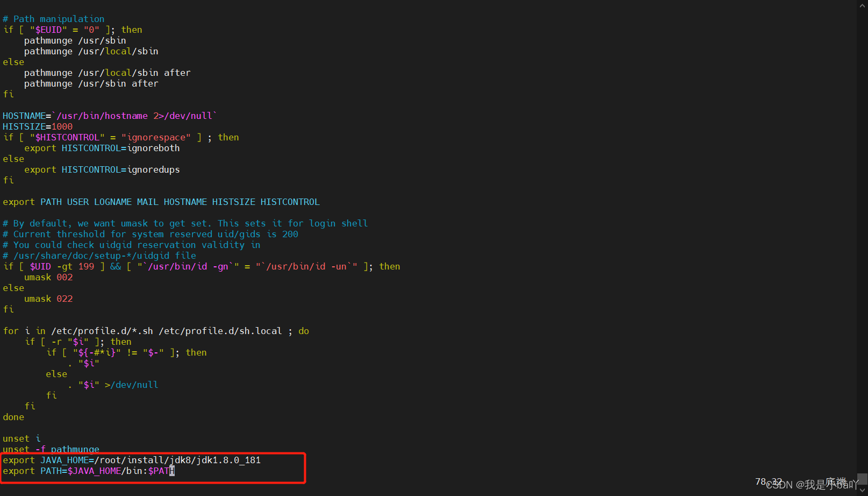Click the 'unset -f pathmunge' line
The image size is (868, 496).
point(51,449)
